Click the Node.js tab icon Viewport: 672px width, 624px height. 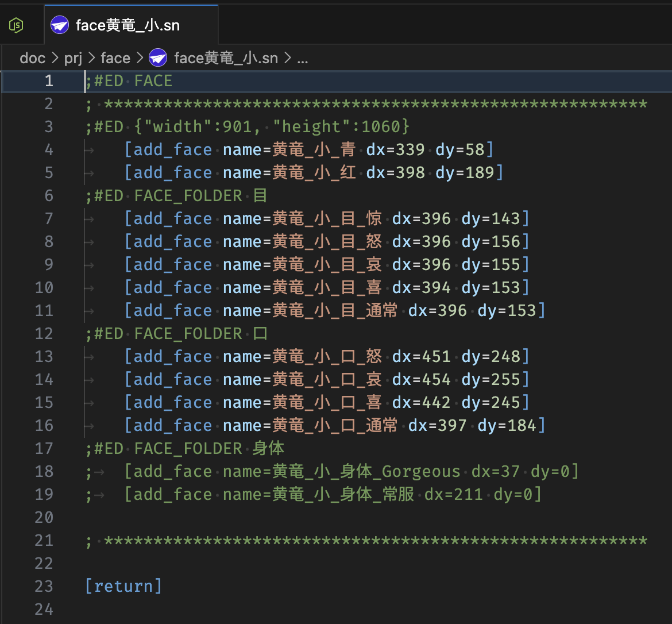[16, 25]
